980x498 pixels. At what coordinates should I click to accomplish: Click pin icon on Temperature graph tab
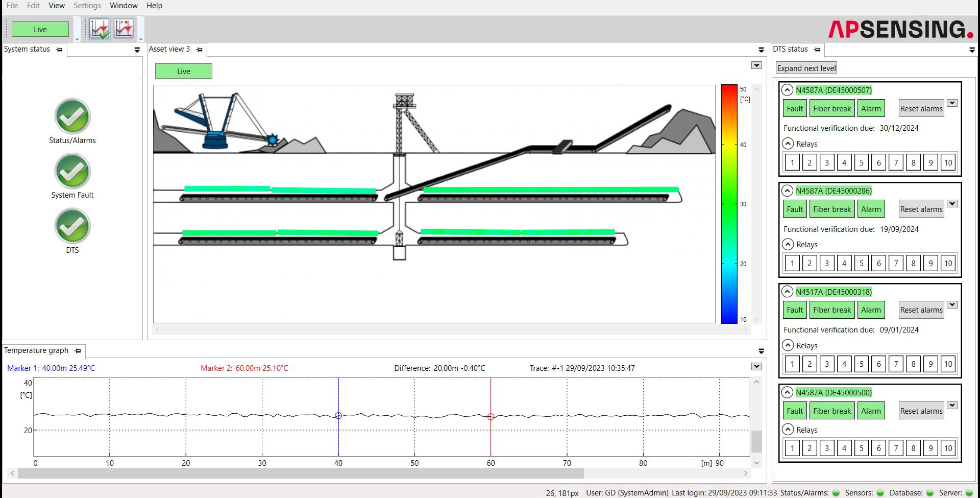tap(78, 351)
